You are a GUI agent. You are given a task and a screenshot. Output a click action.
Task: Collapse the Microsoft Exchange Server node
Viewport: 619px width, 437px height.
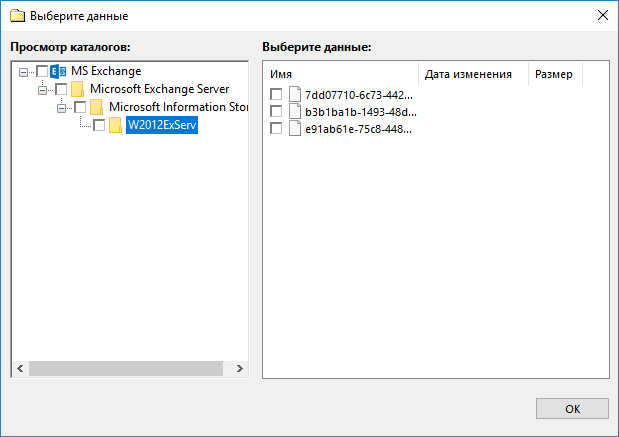[x=43, y=90]
